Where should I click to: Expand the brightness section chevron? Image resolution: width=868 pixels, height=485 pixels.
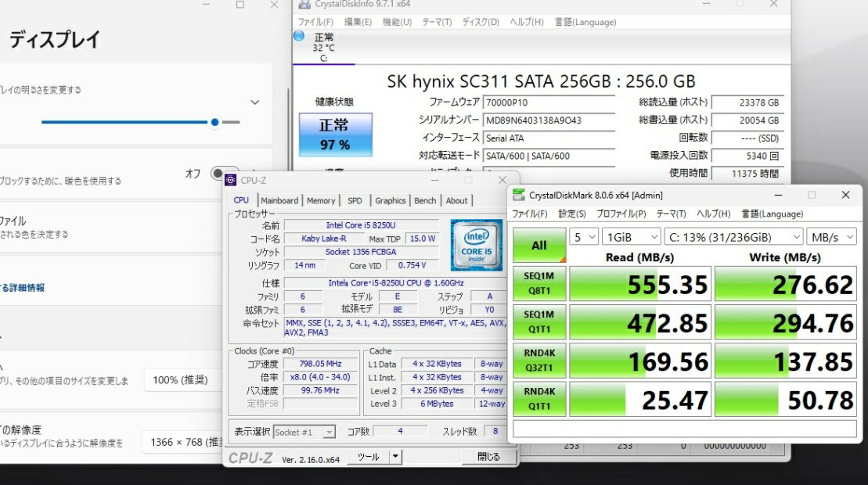[255, 102]
